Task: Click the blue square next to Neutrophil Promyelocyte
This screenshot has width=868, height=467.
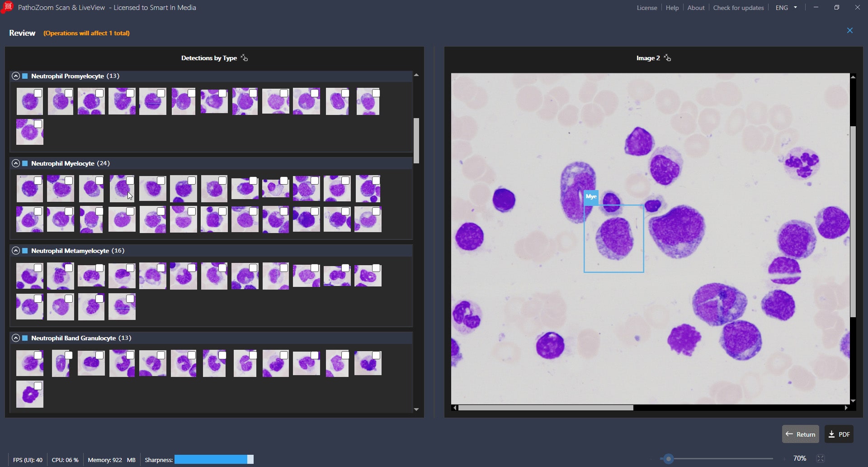Action: pos(25,76)
